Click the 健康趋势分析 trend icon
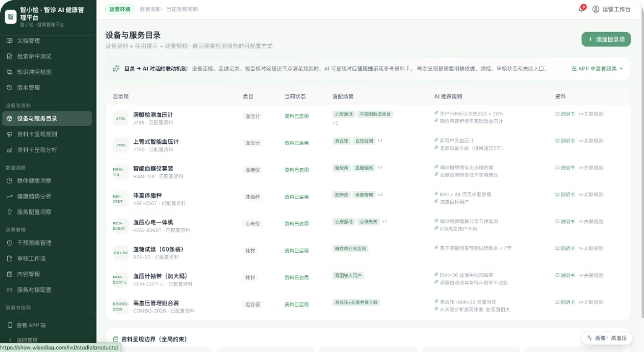The image size is (644, 352). tap(10, 196)
